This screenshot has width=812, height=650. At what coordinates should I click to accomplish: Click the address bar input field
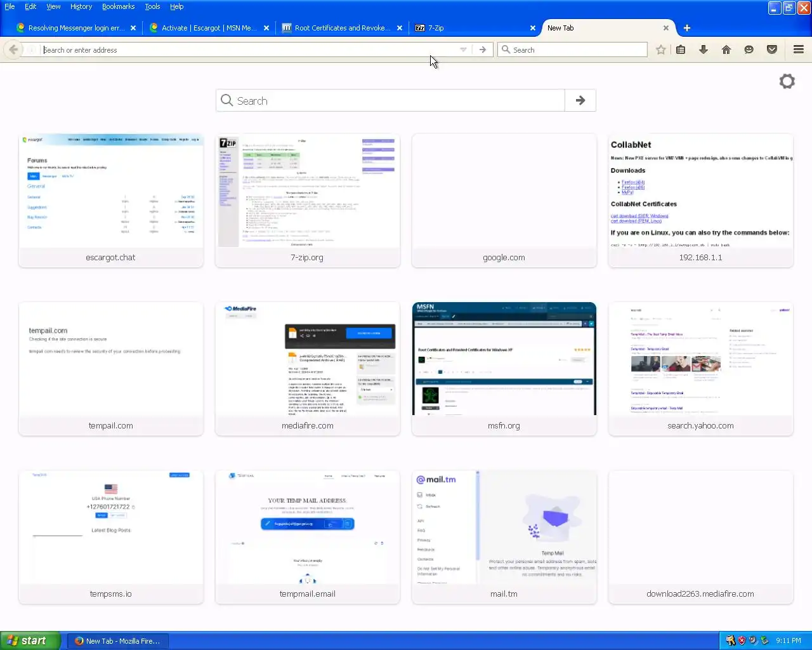(249, 50)
